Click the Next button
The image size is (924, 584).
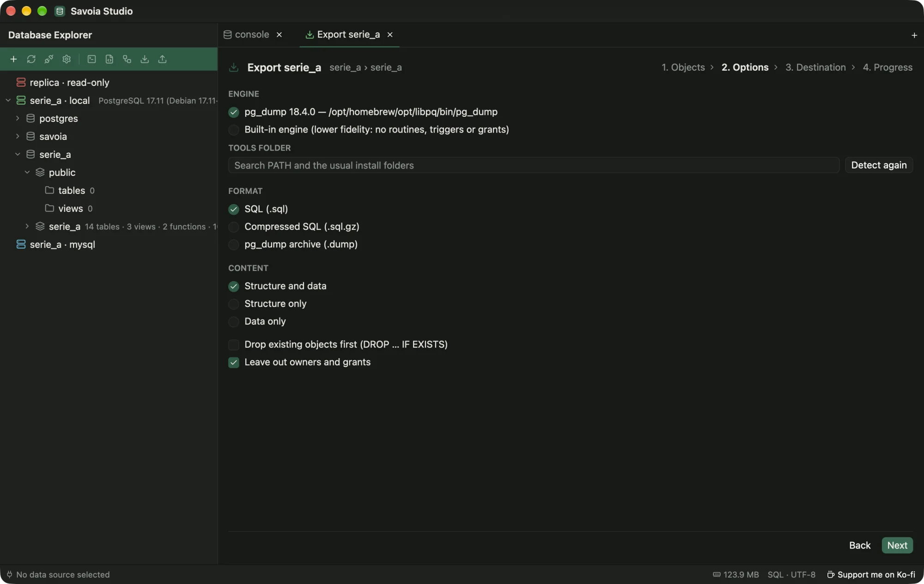[897, 545]
